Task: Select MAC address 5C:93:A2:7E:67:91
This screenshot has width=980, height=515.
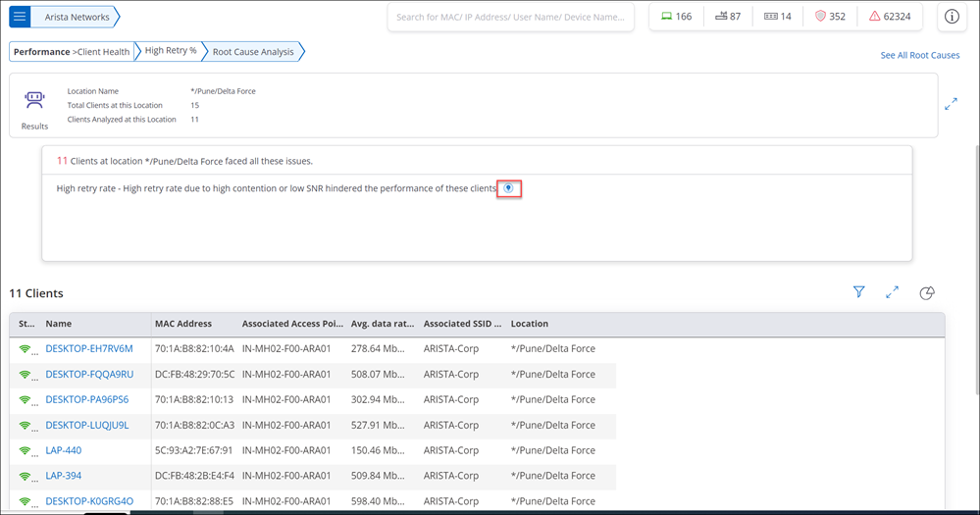Action: [194, 450]
